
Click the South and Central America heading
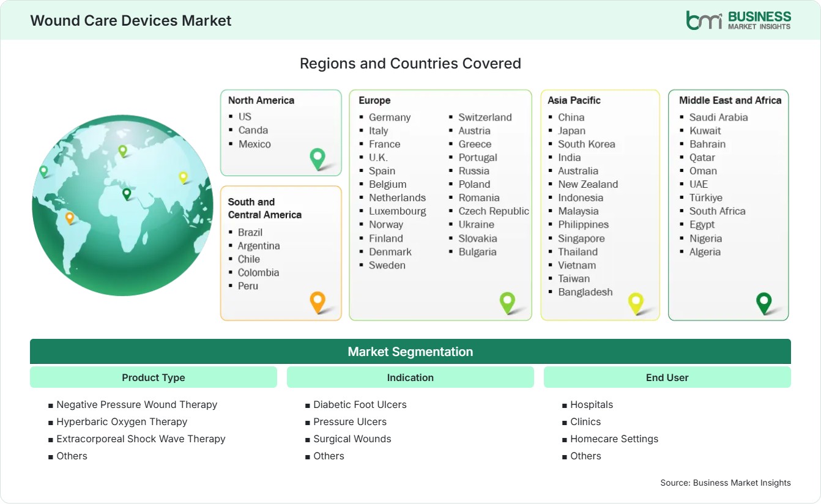click(x=265, y=208)
